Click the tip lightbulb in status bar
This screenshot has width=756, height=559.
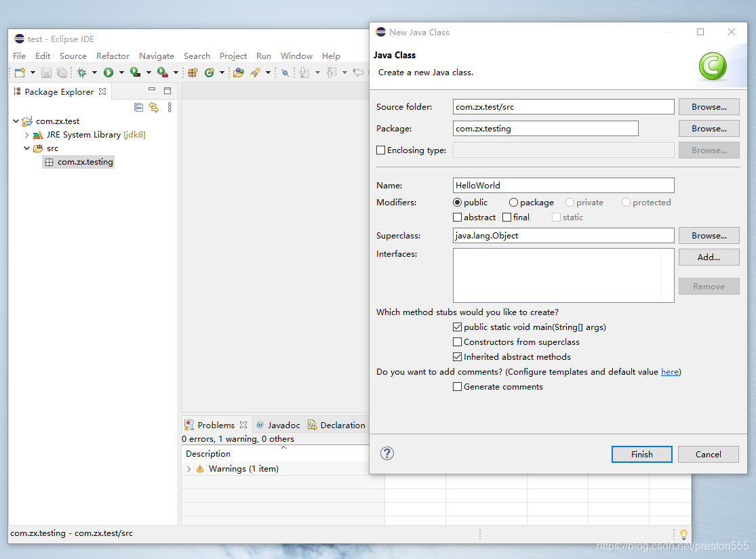(x=683, y=534)
